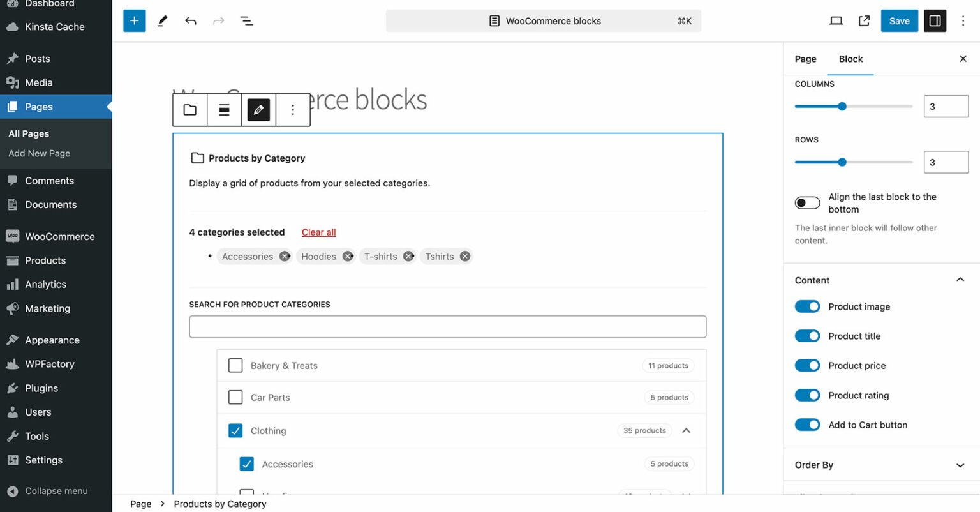Viewport: 980px width, 512px height.
Task: Switch to the Page tab in the sidebar
Action: point(805,59)
